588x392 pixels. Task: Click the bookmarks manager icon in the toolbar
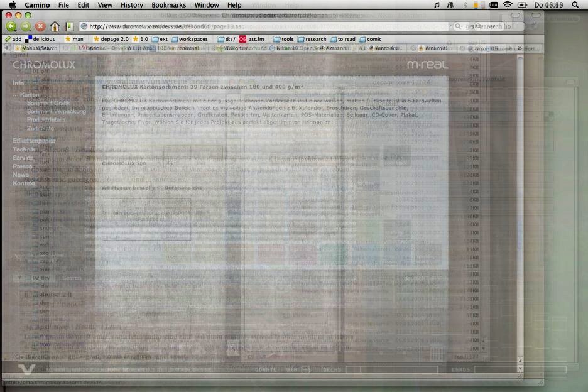pos(69,26)
